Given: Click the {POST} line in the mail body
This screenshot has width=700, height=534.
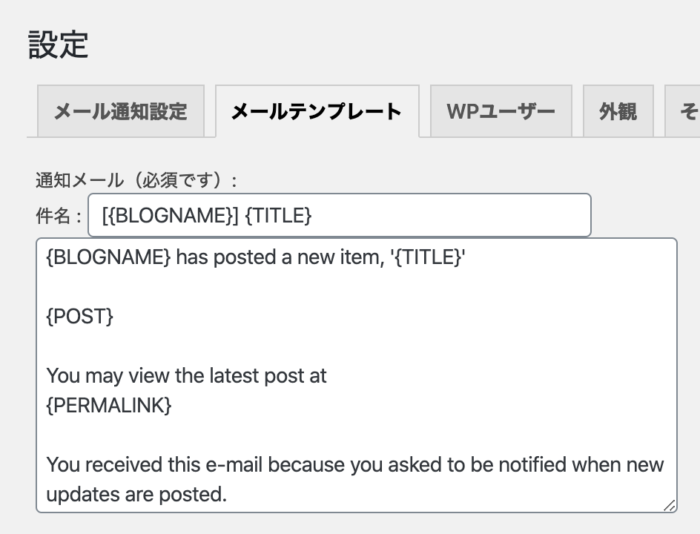Looking at the screenshot, I should pyautogui.click(x=80, y=317).
